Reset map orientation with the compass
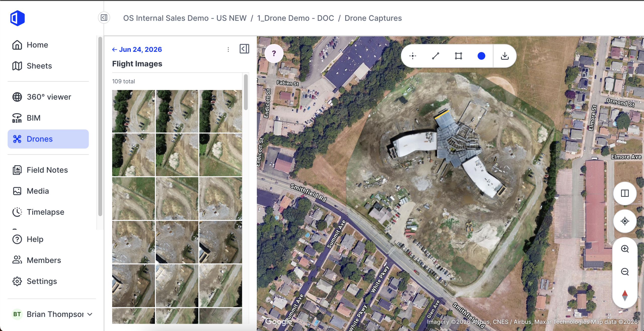Screen dimensions: 644x331 625,296
